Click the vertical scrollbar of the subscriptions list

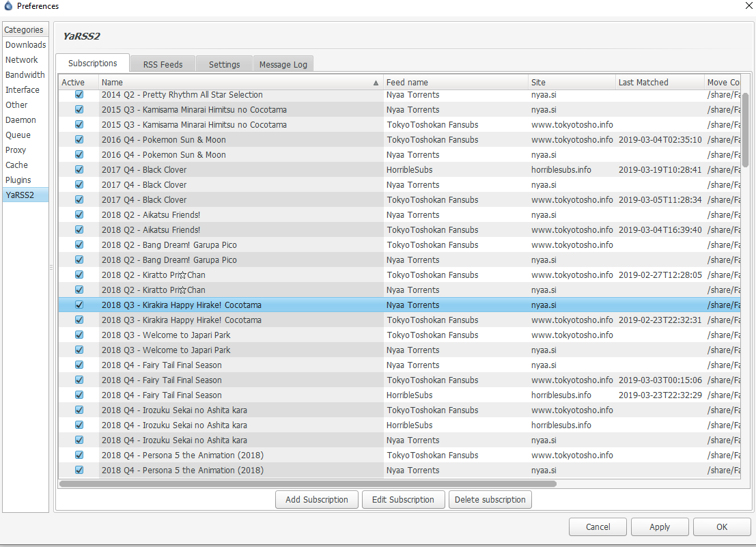(745, 130)
